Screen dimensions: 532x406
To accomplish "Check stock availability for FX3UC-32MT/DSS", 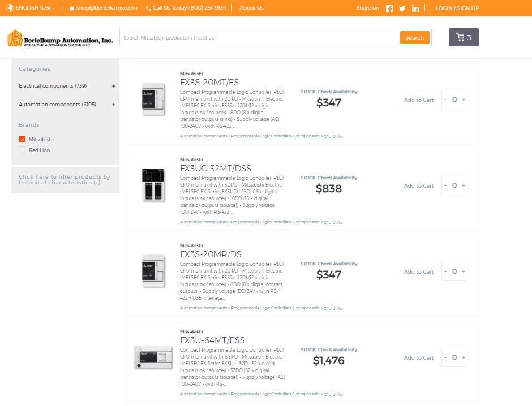I will [x=328, y=178].
